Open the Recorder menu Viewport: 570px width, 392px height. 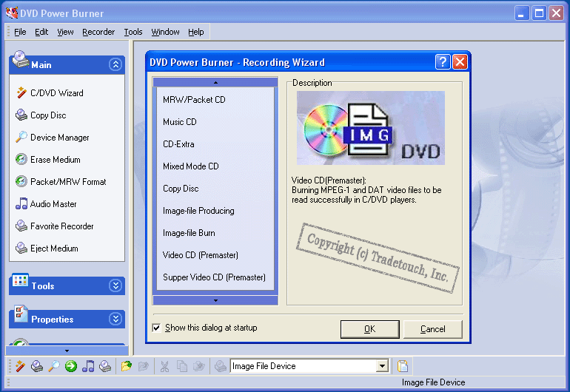[98, 32]
